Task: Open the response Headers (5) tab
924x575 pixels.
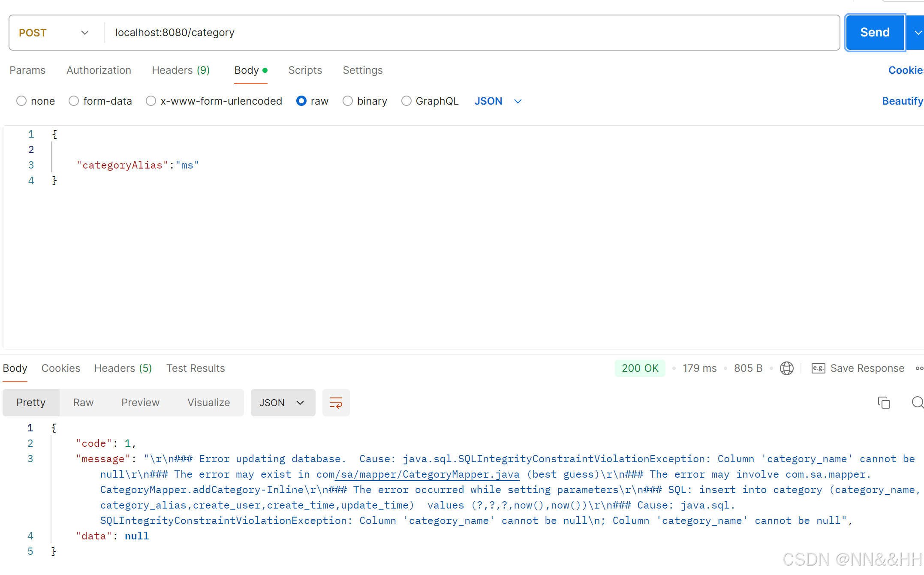Action: (123, 368)
